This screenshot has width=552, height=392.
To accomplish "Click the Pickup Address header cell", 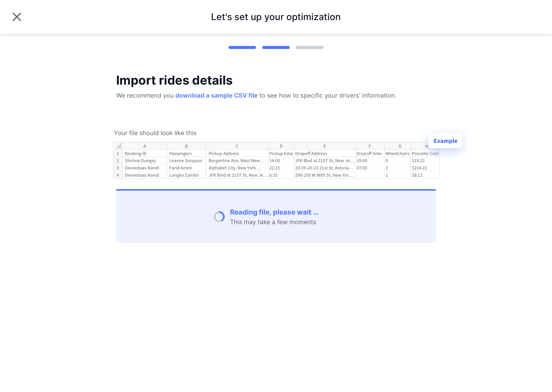I will click(223, 154).
